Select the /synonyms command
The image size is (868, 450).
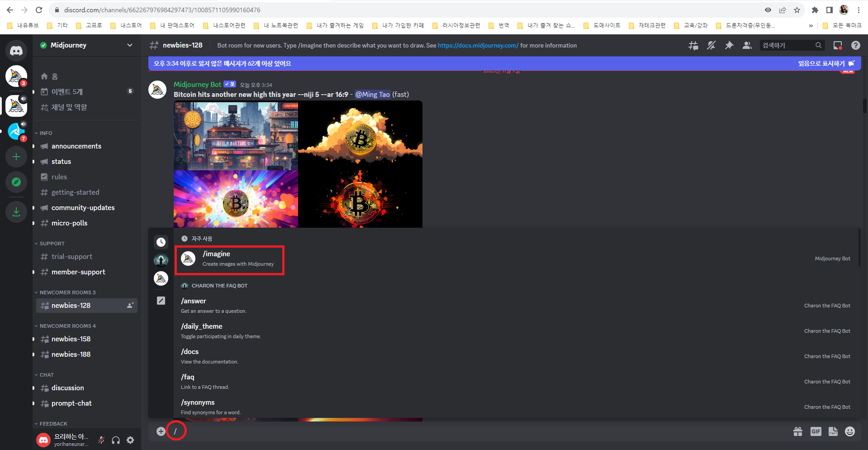516,407
